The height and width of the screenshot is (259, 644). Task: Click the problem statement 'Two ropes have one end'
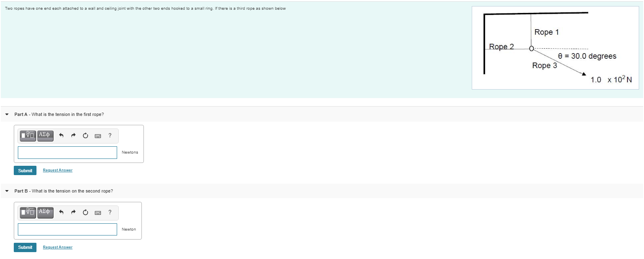tap(145, 9)
